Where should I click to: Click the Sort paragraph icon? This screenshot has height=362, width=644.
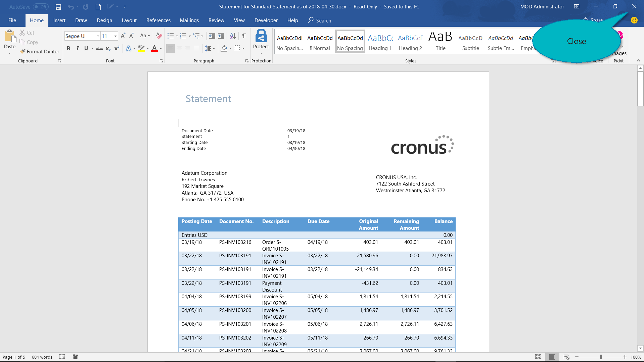[233, 36]
